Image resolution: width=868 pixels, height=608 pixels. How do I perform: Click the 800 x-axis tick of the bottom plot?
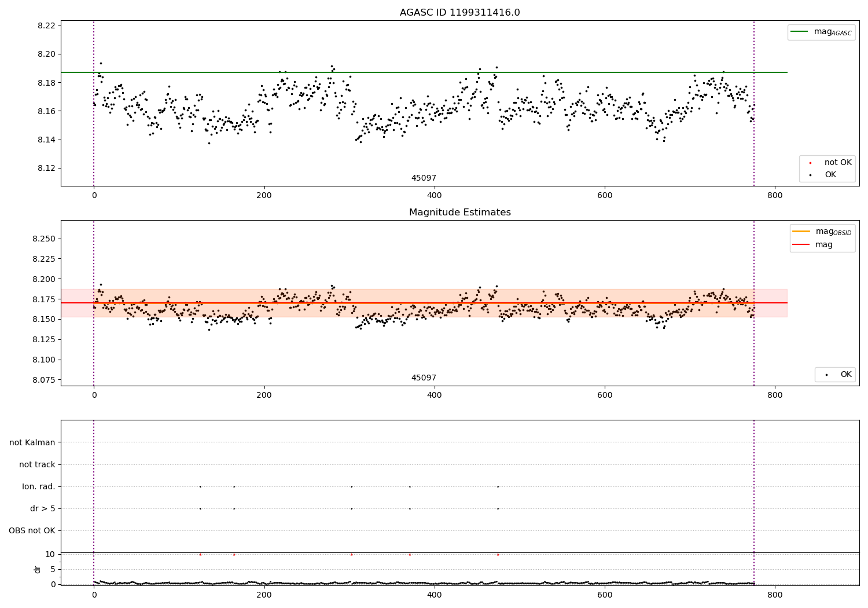tap(775, 594)
